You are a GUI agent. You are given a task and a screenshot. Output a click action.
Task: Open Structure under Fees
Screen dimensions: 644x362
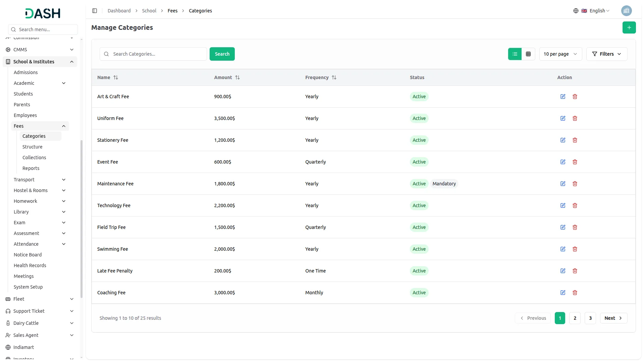pyautogui.click(x=33, y=147)
